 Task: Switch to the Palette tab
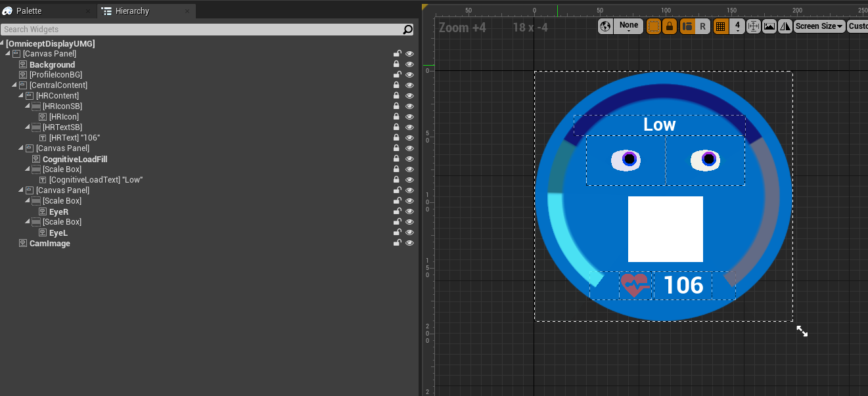[29, 11]
